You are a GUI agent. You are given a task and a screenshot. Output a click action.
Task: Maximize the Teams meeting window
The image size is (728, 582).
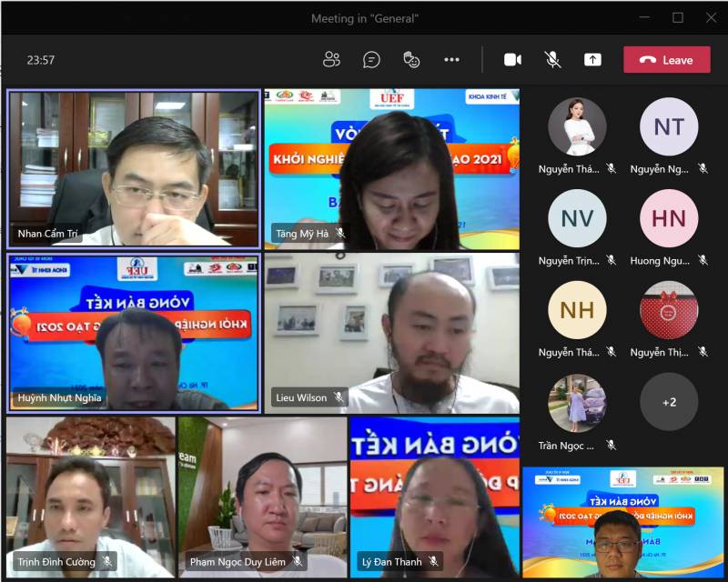(678, 18)
